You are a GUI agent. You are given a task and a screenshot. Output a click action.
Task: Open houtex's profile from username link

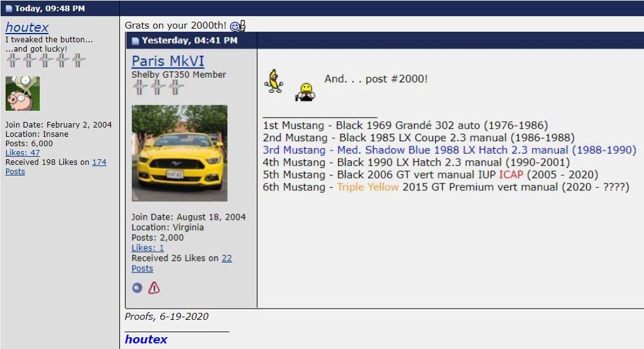[27, 27]
